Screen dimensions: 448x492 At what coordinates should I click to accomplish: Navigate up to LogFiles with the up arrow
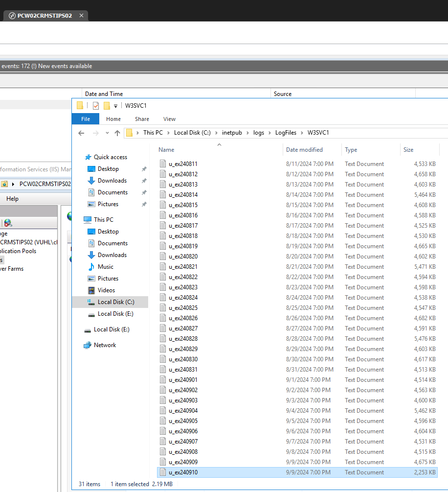[117, 132]
